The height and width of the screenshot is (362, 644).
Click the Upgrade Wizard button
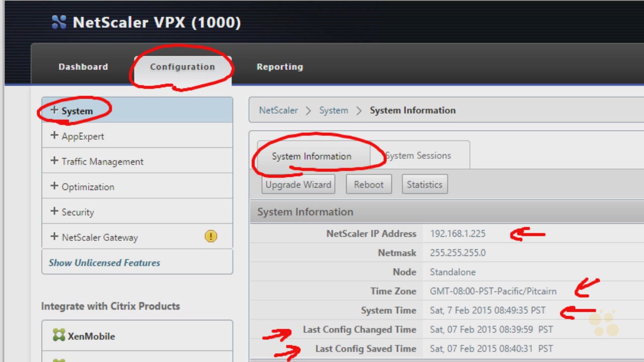pos(298,185)
